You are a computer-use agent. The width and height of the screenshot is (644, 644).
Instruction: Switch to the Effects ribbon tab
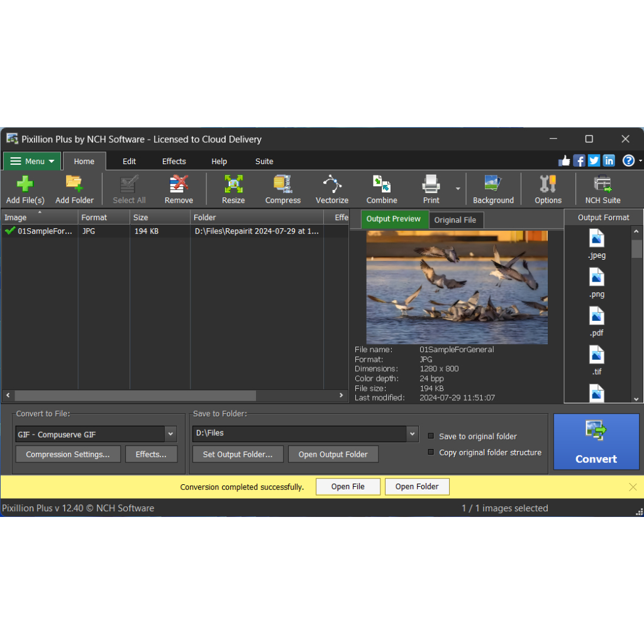pos(174,161)
